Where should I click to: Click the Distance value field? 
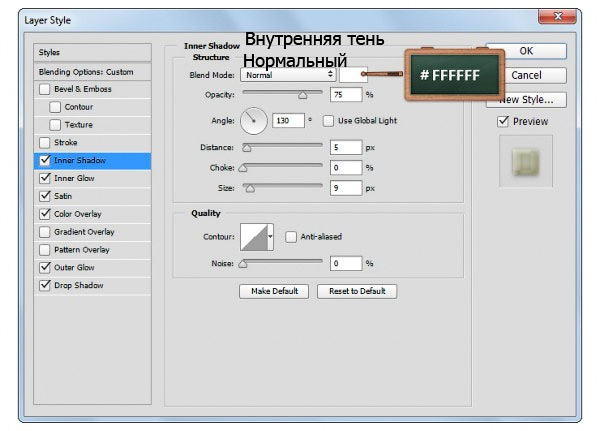click(x=346, y=147)
